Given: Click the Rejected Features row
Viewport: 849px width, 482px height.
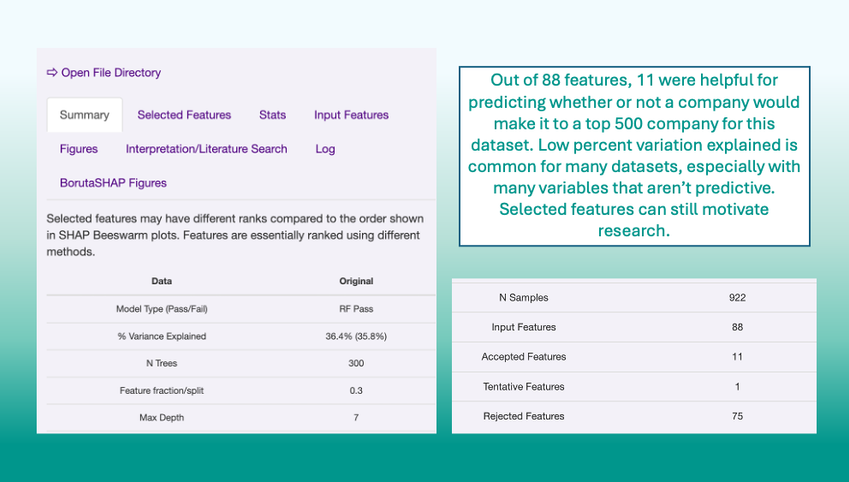Looking at the screenshot, I should pyautogui.click(x=523, y=416).
